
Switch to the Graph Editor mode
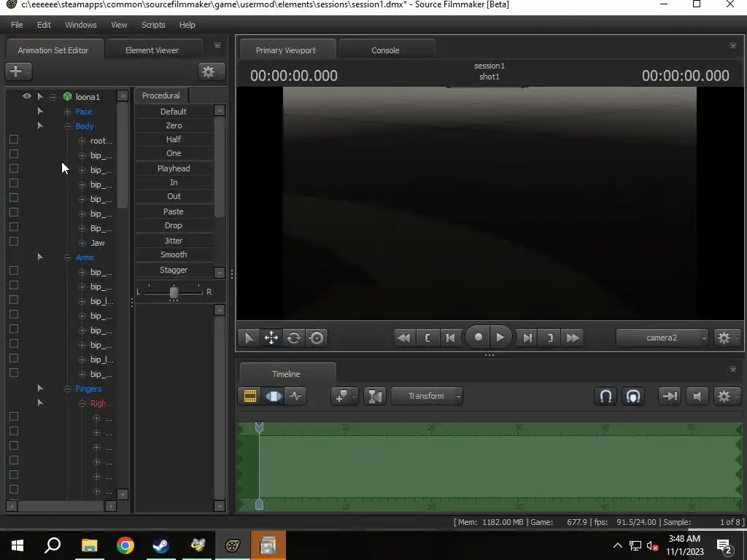pos(296,396)
